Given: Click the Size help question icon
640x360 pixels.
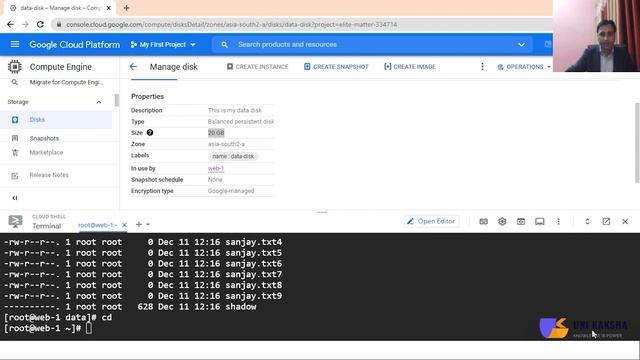Looking at the screenshot, I should (150, 133).
